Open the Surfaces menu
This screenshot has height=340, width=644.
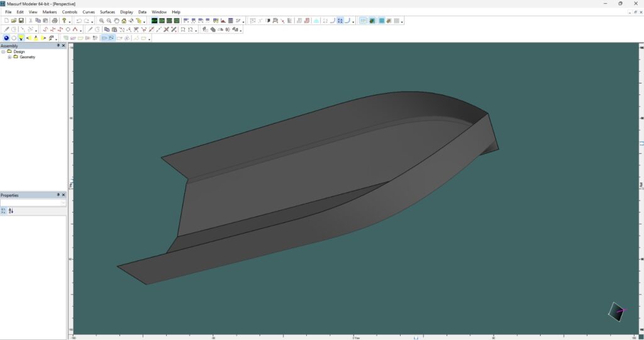(107, 12)
